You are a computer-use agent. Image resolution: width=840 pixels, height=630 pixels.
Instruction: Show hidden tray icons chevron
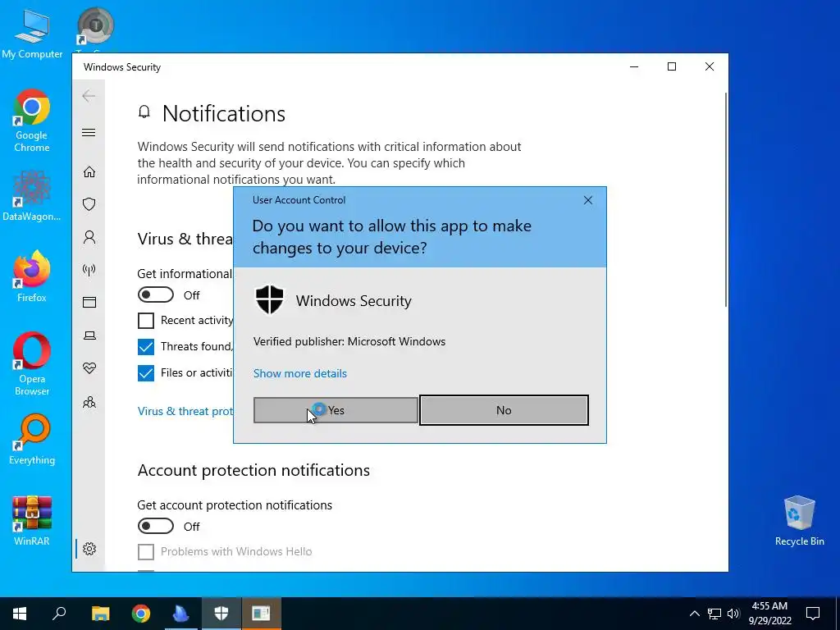(x=694, y=614)
